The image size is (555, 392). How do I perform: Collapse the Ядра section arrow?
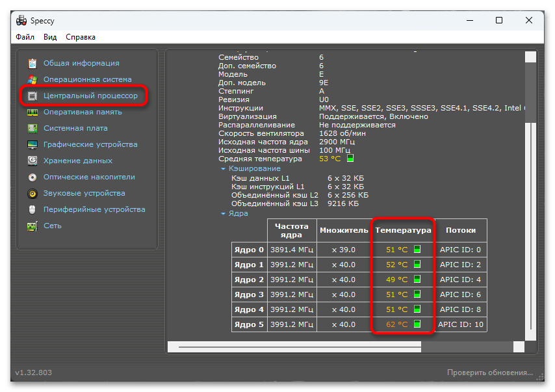click(x=223, y=213)
